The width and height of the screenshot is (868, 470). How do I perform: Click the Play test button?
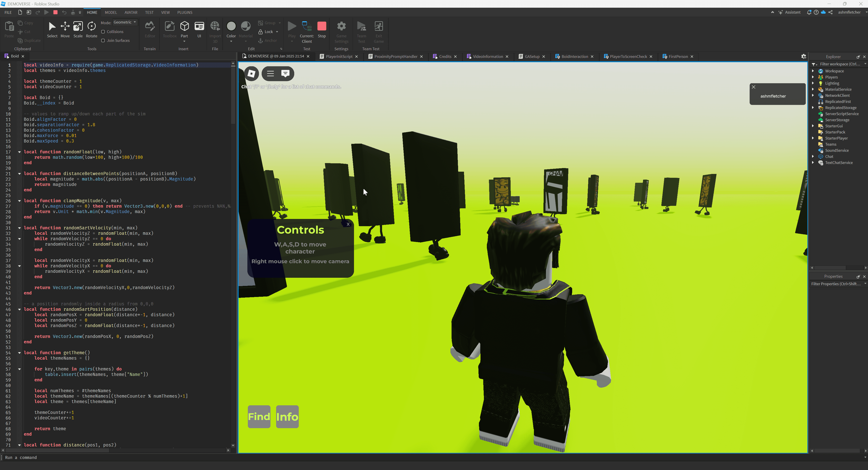click(x=292, y=30)
